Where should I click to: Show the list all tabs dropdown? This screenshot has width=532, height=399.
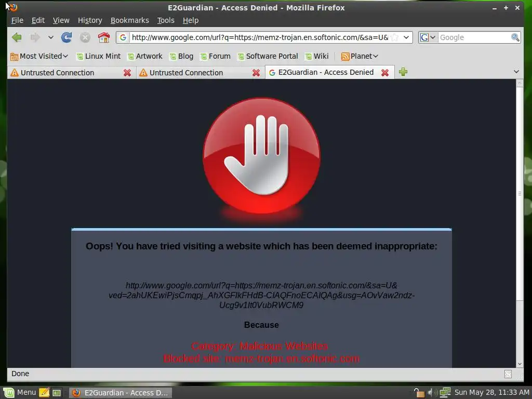click(x=516, y=72)
